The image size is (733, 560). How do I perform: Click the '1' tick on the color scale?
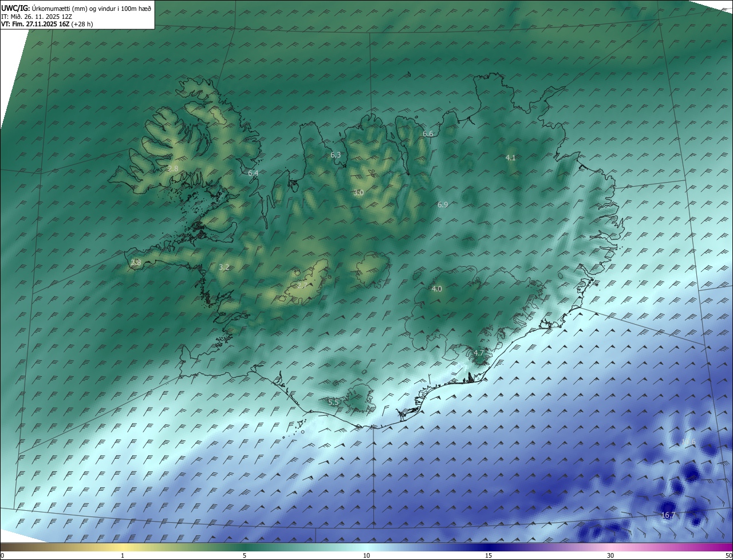tap(123, 555)
